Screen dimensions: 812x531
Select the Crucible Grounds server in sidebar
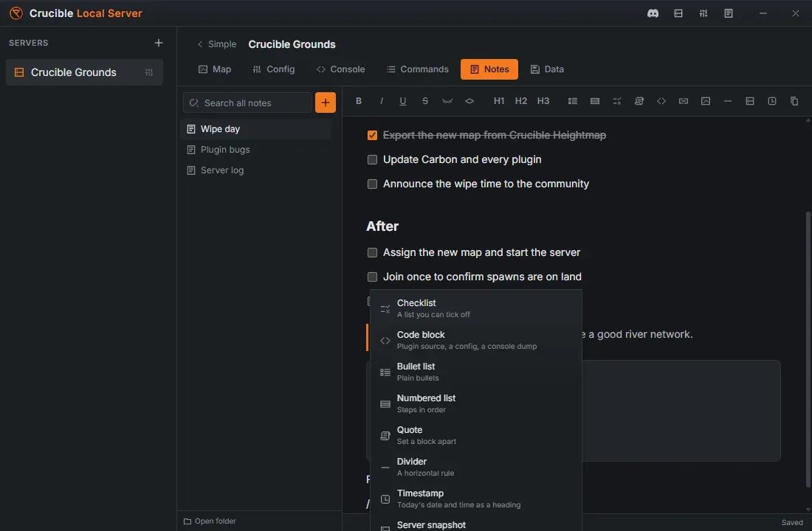(x=84, y=72)
